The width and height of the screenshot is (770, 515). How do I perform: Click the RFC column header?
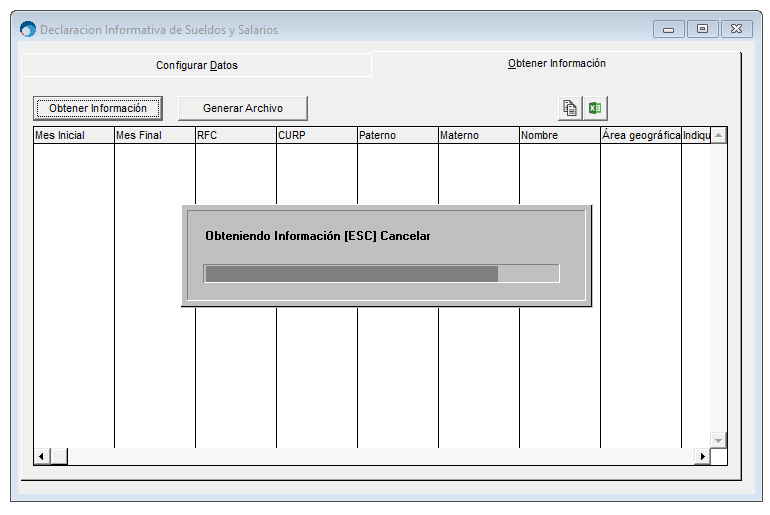point(235,135)
